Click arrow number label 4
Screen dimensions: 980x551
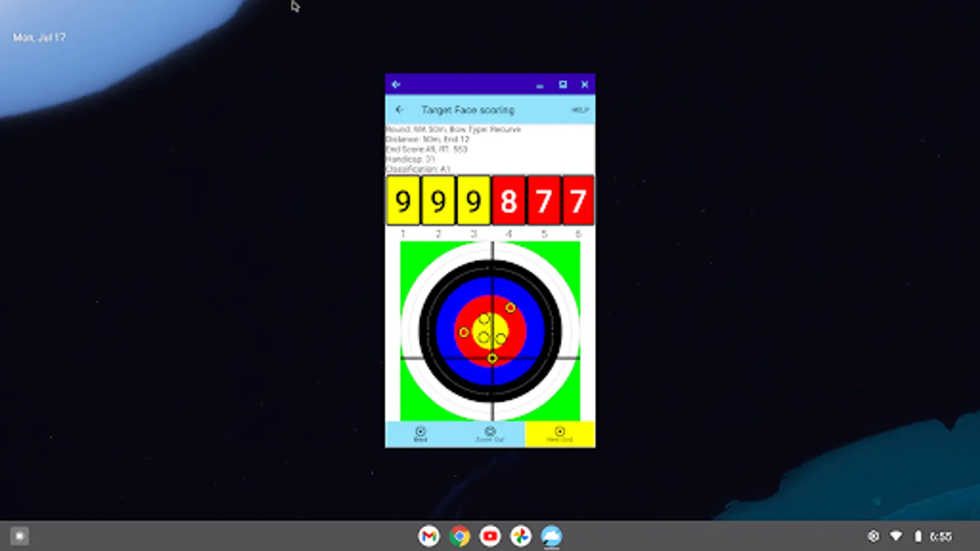(x=508, y=234)
